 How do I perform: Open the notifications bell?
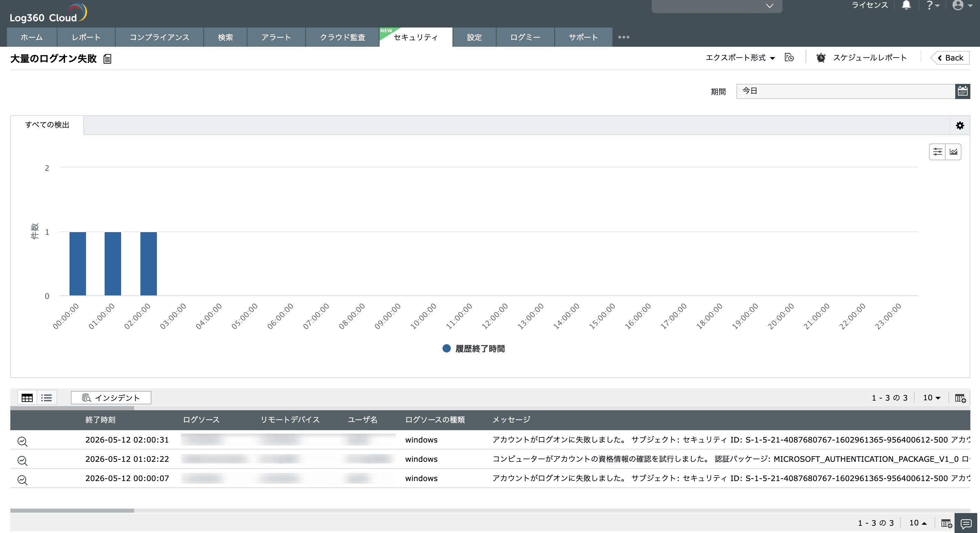906,5
